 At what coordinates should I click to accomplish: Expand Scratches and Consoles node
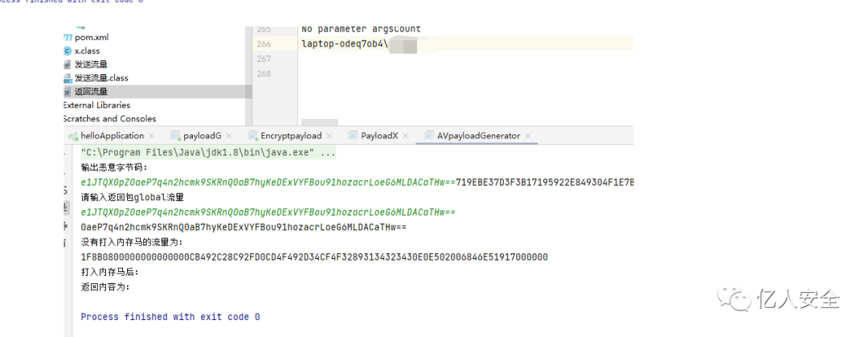click(x=109, y=118)
